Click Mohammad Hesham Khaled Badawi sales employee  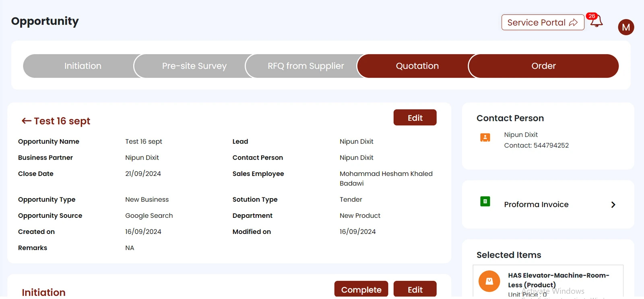coord(386,178)
